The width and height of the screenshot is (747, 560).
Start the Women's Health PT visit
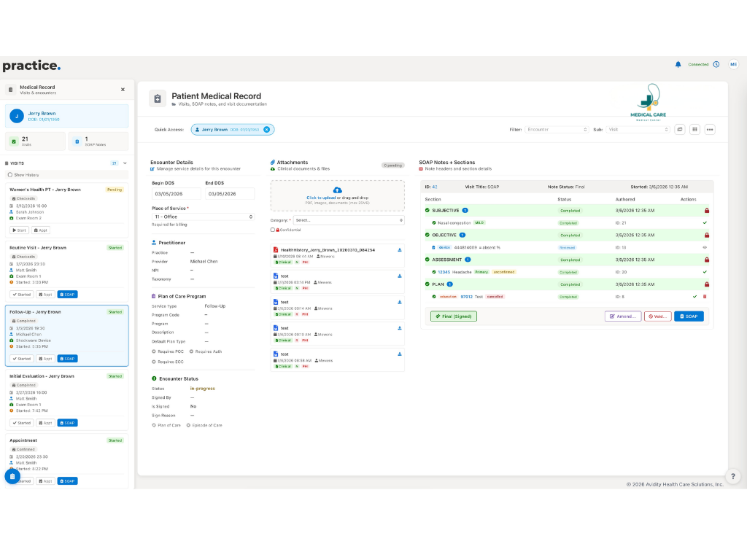pos(19,230)
